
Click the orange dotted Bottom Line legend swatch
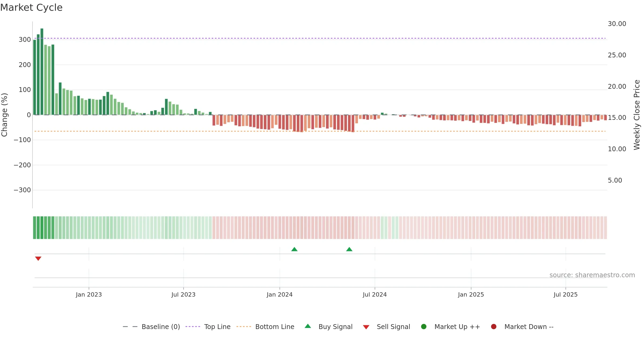244,327
